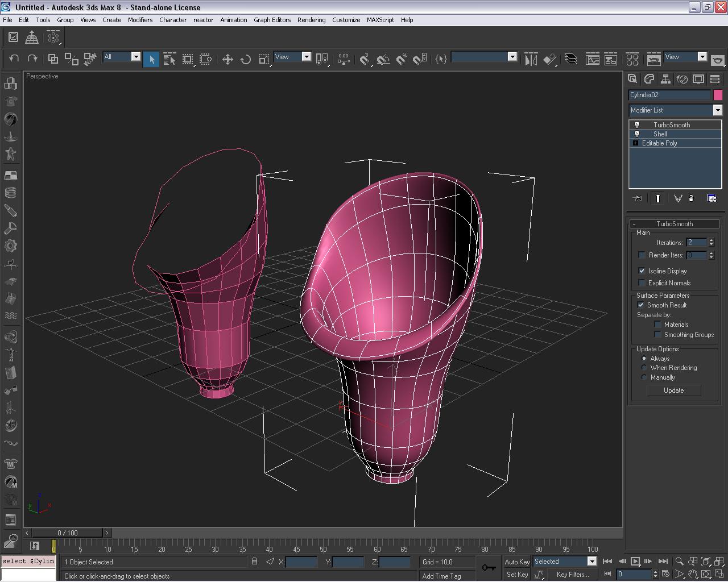Click the Select and Scale tool
The height and width of the screenshot is (582, 728).
tap(264, 59)
